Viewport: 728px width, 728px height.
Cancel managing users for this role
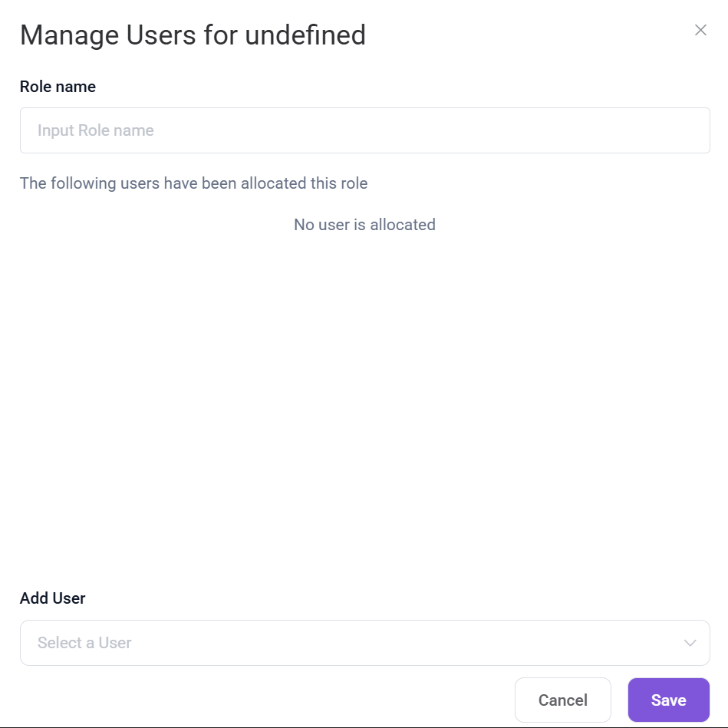[x=562, y=700]
